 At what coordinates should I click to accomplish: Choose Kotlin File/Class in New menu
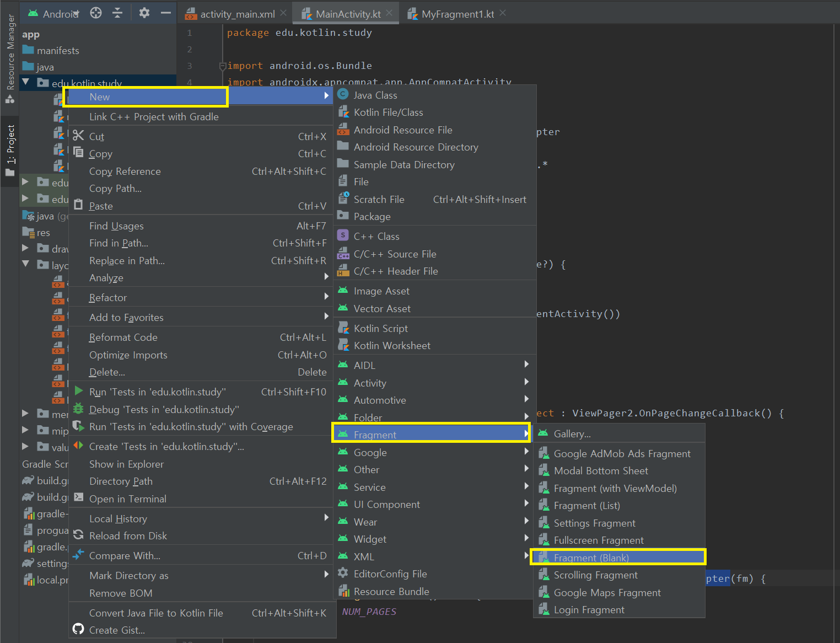(388, 112)
